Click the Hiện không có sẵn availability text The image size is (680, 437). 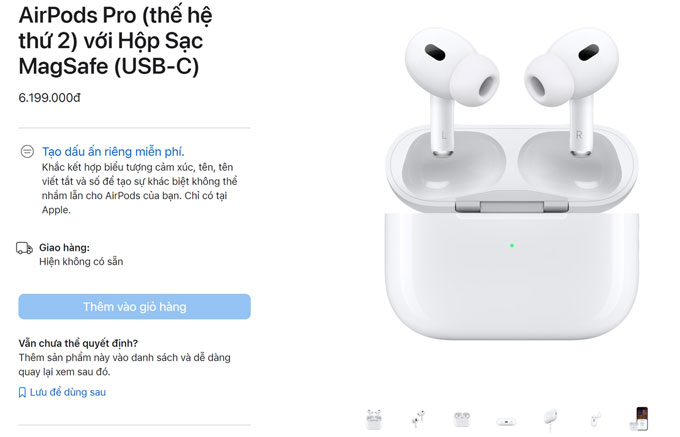pyautogui.click(x=81, y=261)
